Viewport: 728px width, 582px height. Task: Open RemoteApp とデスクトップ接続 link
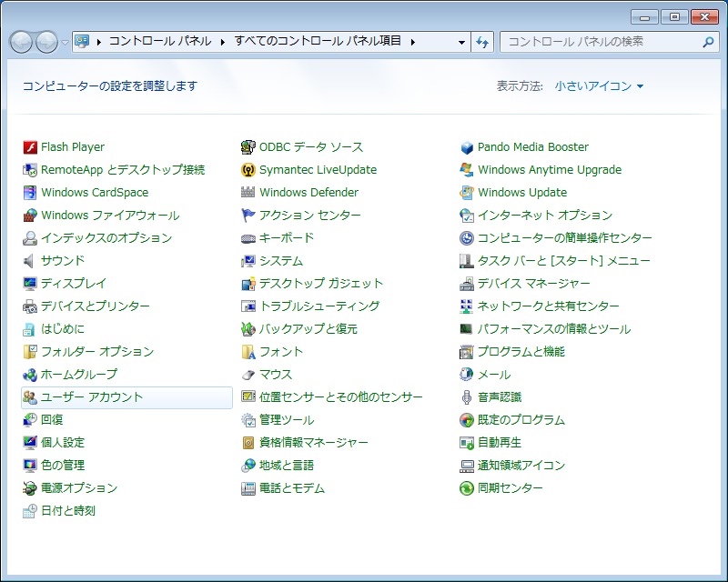[123, 170]
